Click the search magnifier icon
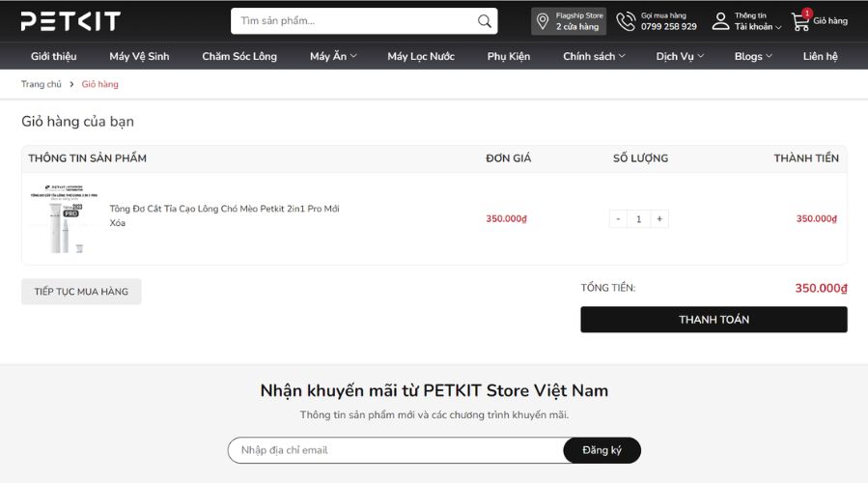868x483 pixels. click(x=485, y=21)
